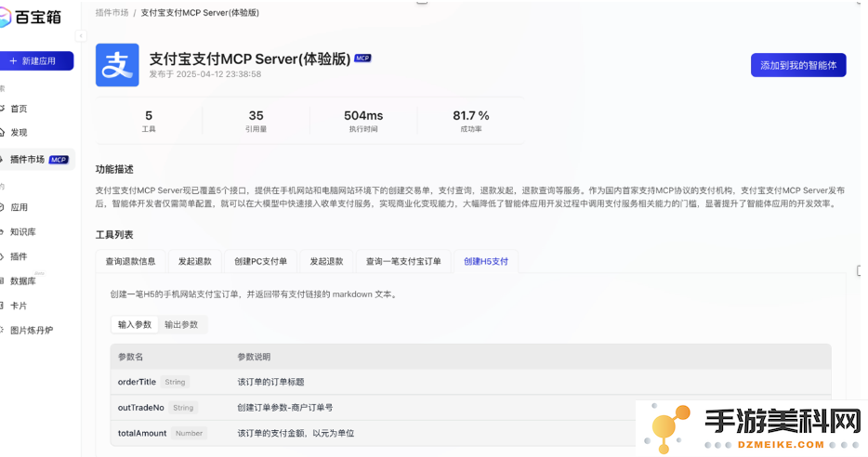The width and height of the screenshot is (868, 457).
Task: Click the 35 引用量 stat
Action: coord(256,121)
